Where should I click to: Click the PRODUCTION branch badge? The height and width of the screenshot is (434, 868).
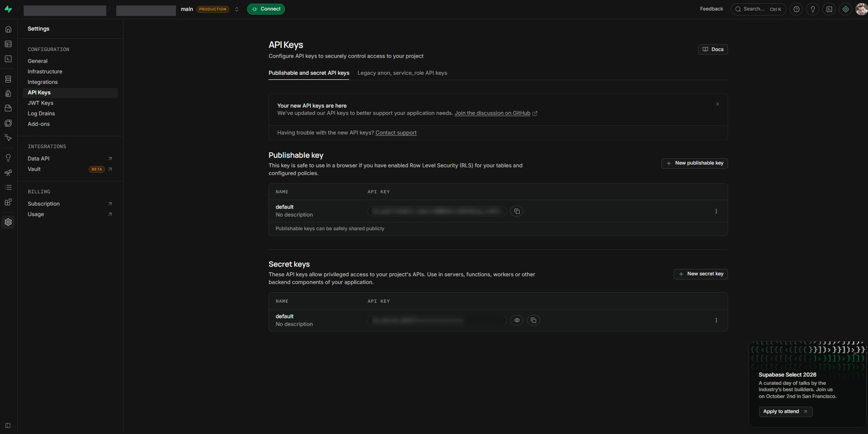212,9
